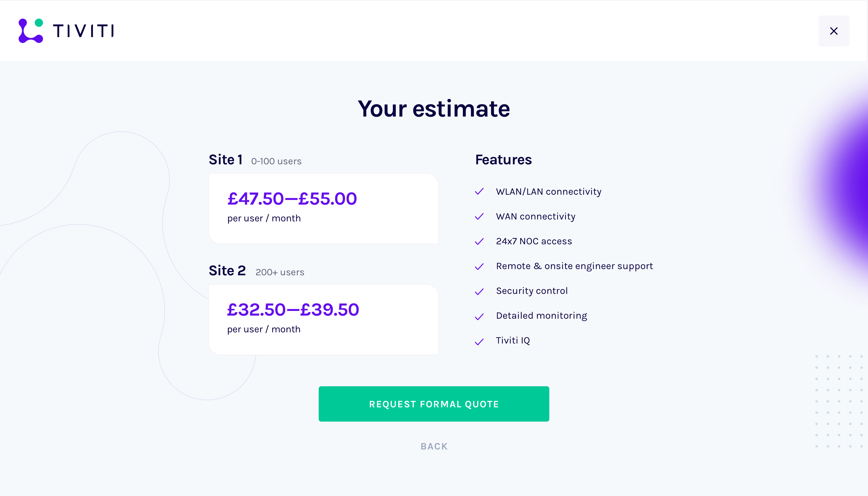Click the Site 2 price £32.50–£39.50

pyautogui.click(x=293, y=310)
